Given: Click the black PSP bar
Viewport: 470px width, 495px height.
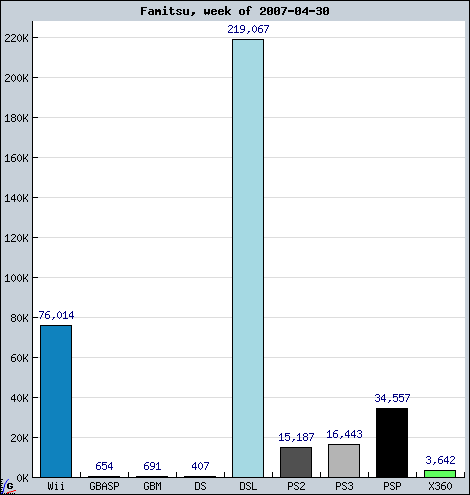Looking at the screenshot, I should tap(392, 443).
